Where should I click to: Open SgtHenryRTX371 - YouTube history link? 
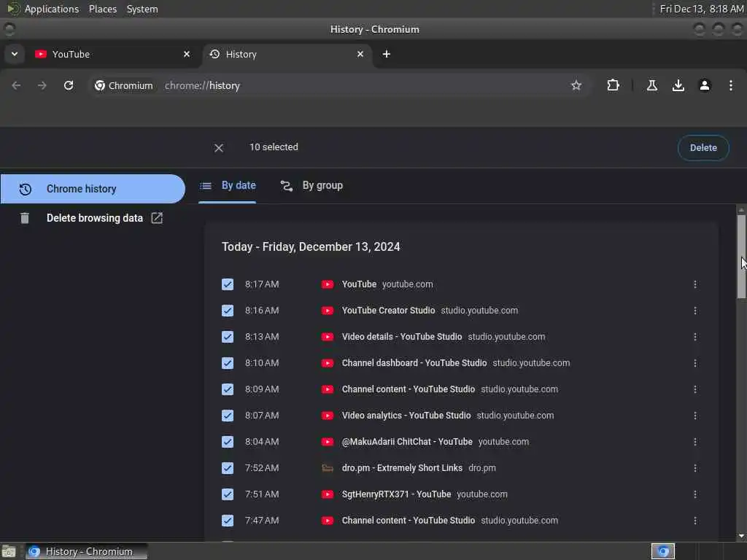pos(396,494)
